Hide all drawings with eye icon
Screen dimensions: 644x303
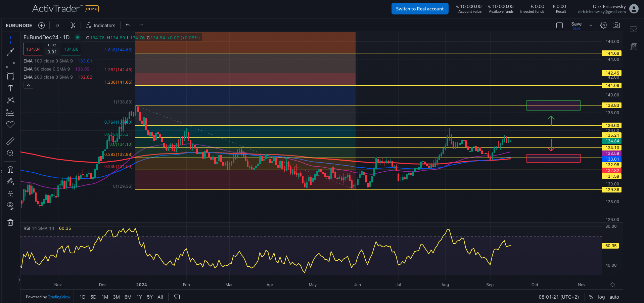[10, 205]
